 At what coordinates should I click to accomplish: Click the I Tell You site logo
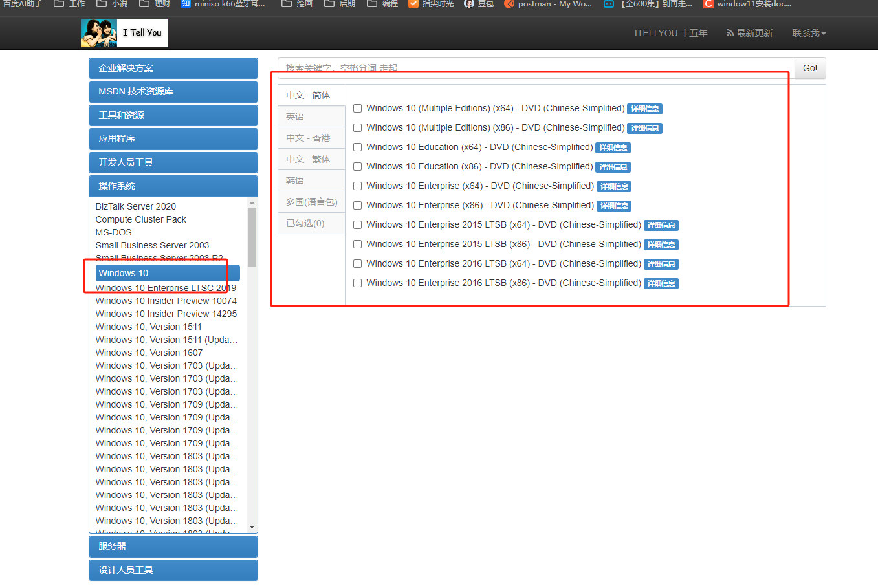pyautogui.click(x=124, y=33)
